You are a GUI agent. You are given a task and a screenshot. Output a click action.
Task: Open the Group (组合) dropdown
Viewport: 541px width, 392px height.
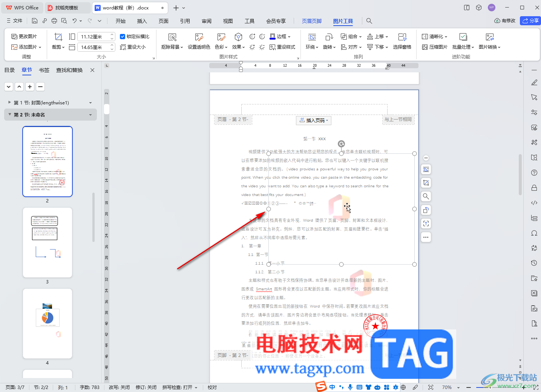pyautogui.click(x=351, y=37)
